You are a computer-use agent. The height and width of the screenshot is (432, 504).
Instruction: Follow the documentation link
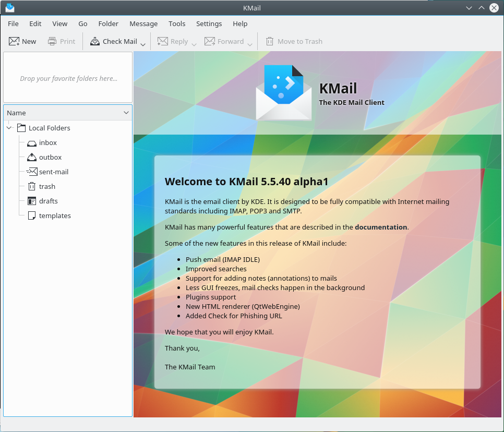click(x=381, y=227)
